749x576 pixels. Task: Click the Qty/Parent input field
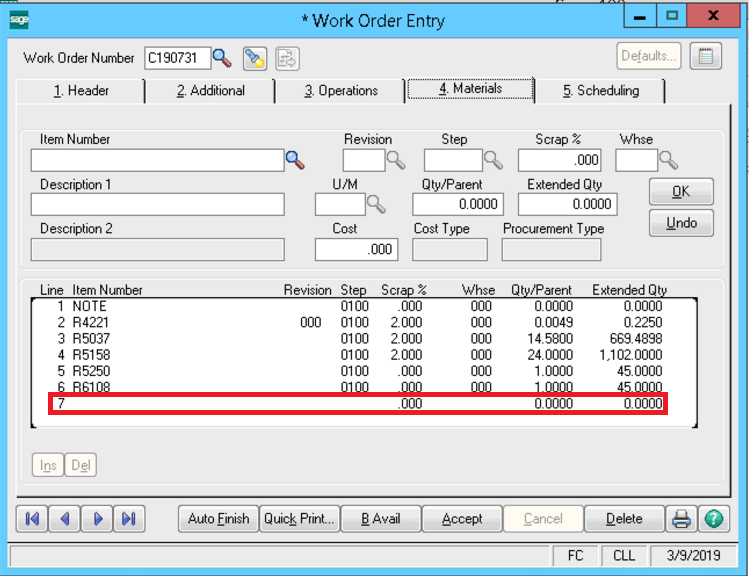(x=458, y=204)
